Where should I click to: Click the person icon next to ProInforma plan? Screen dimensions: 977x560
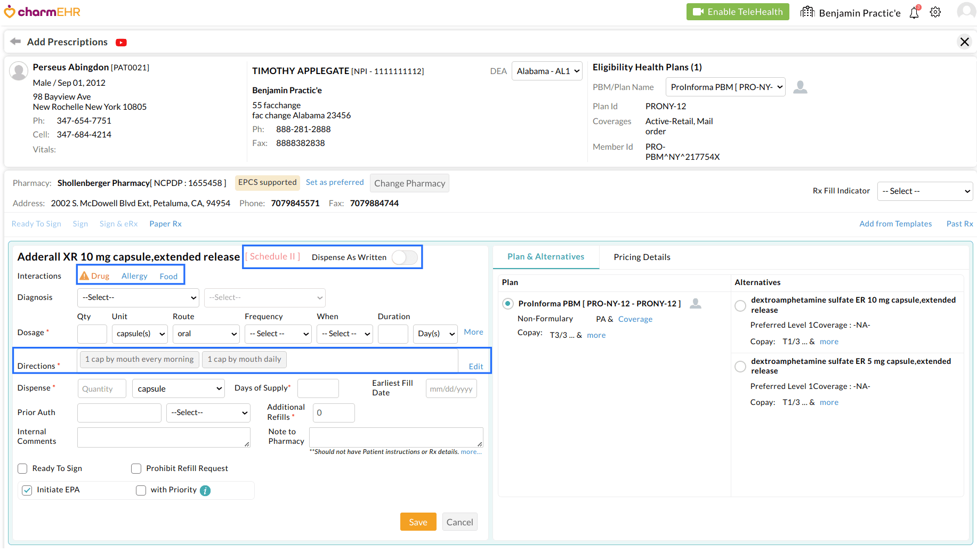click(696, 304)
